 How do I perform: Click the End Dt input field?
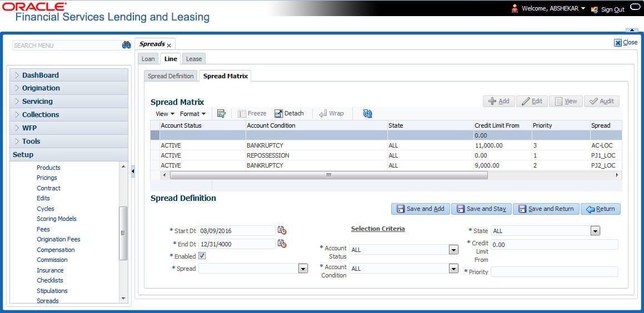[x=237, y=244]
